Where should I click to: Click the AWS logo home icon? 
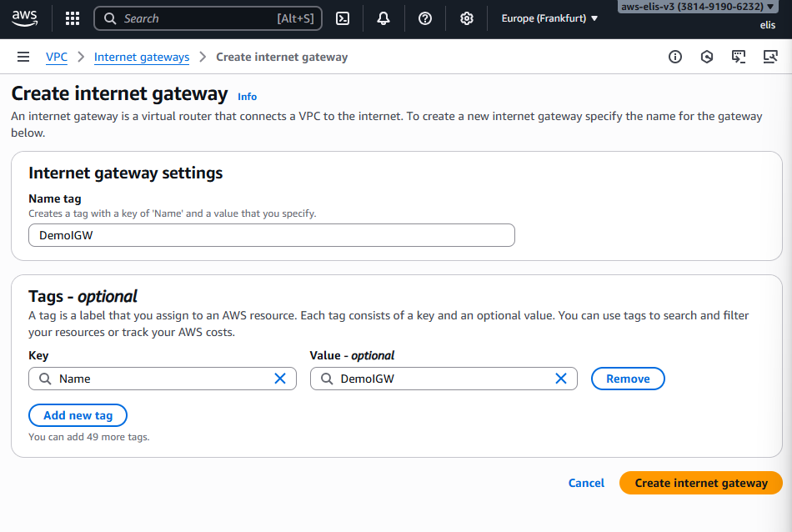coord(25,18)
